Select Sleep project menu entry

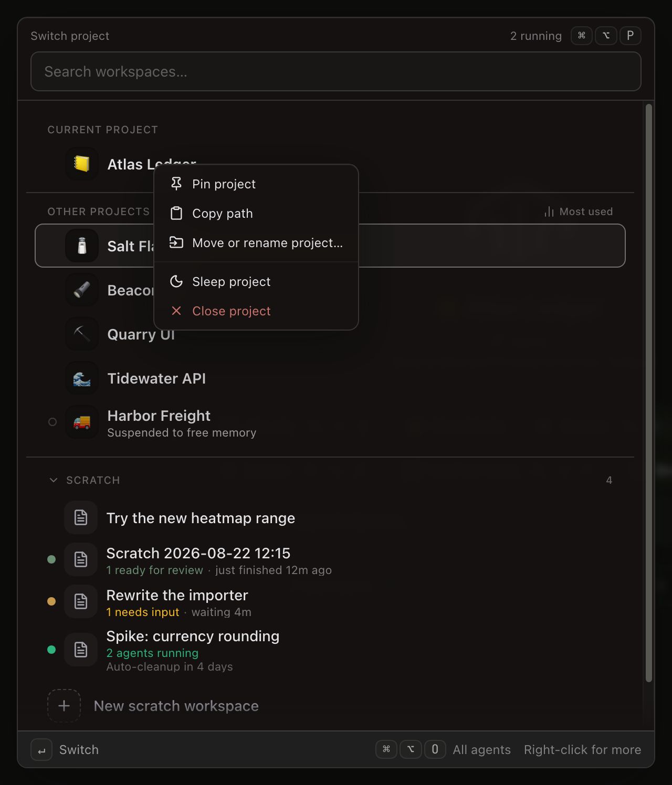[x=256, y=282]
